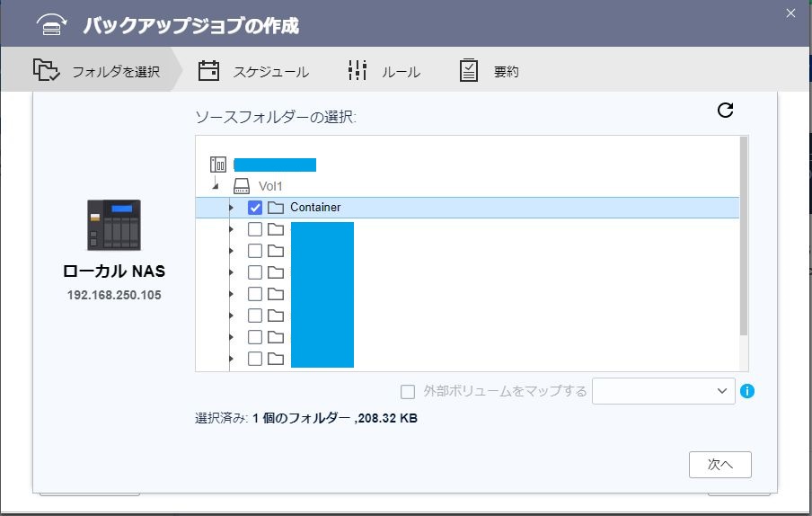Switch to the ルール step tab
812x516 pixels.
pyautogui.click(x=384, y=71)
